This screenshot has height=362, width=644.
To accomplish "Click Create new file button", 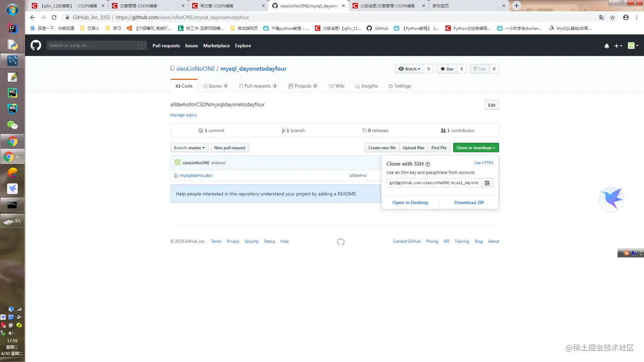I will coord(382,148).
